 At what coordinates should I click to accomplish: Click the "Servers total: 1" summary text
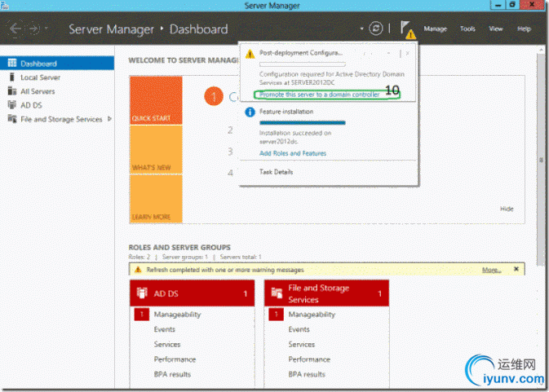click(x=241, y=257)
